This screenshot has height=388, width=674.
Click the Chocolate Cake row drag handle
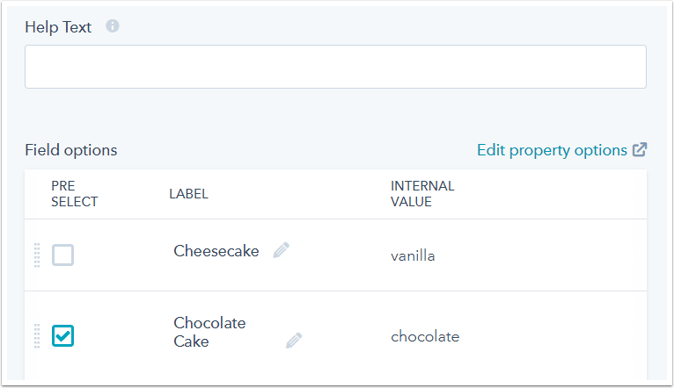37,336
